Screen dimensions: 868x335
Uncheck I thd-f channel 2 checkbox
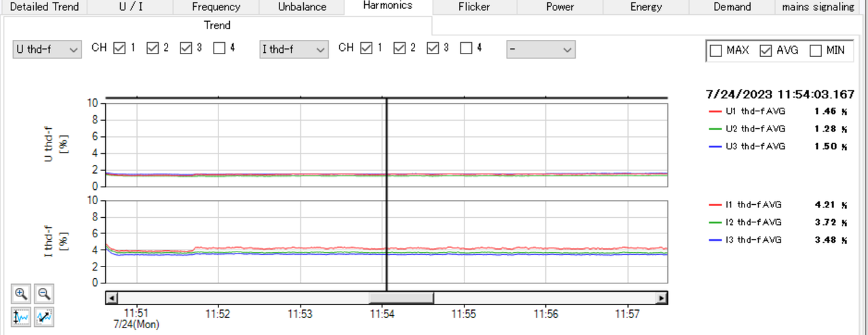(x=399, y=48)
